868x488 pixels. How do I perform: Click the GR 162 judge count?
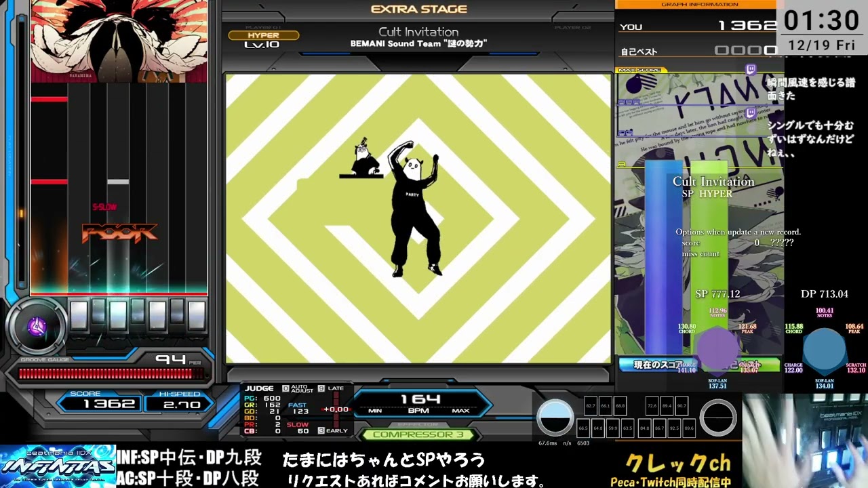(262, 405)
